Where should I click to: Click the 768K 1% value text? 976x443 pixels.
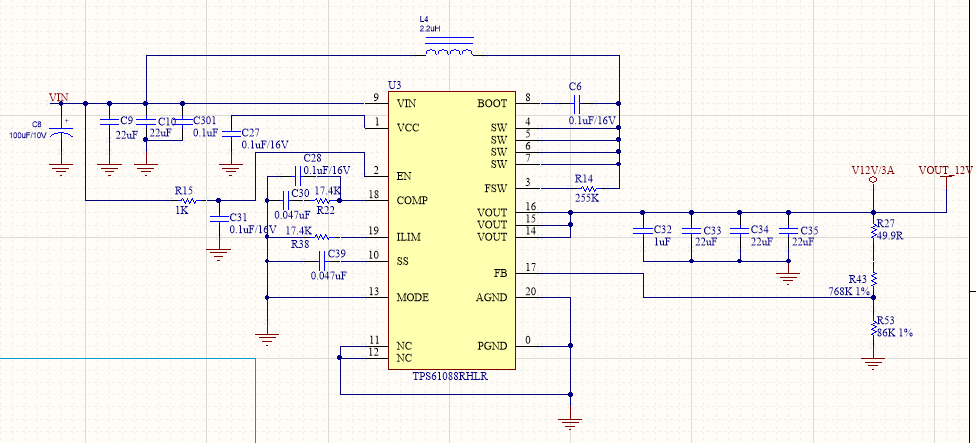[848, 291]
